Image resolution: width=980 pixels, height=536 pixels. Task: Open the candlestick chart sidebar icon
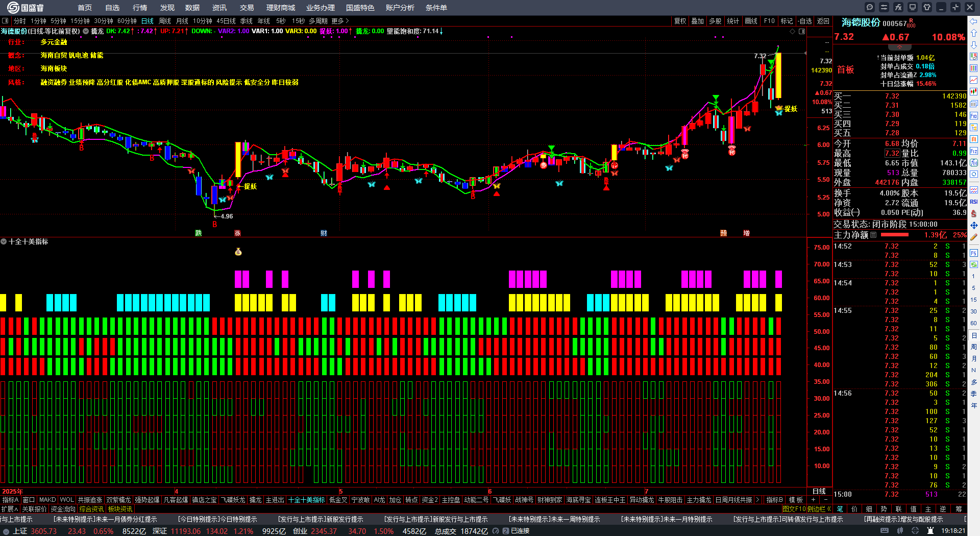pos(974,92)
